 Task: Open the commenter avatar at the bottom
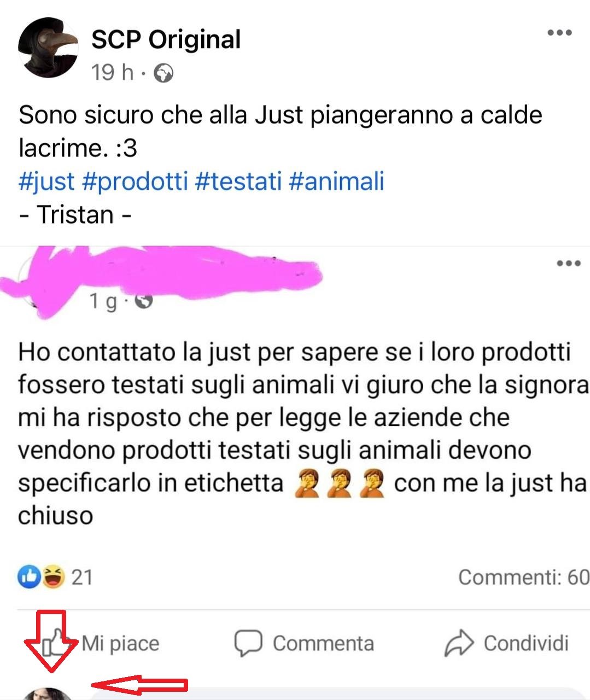[48, 694]
